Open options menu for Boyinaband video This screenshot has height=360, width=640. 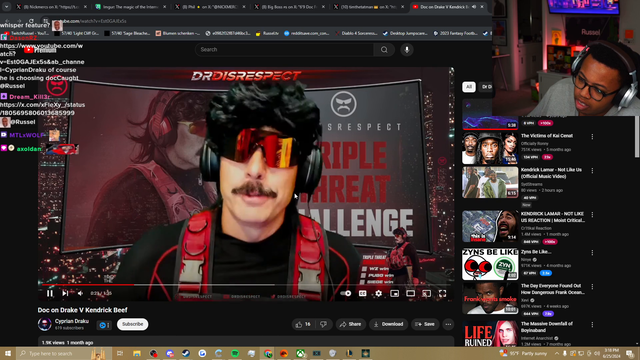tap(592, 325)
